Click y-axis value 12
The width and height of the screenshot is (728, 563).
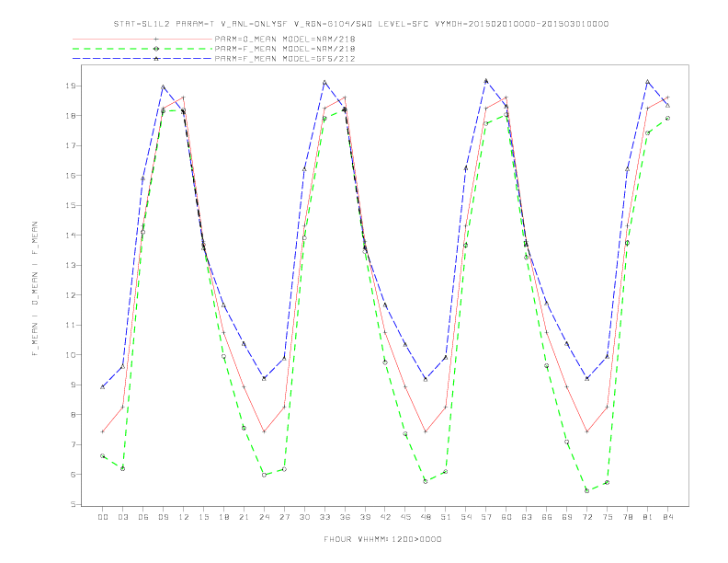pos(71,295)
